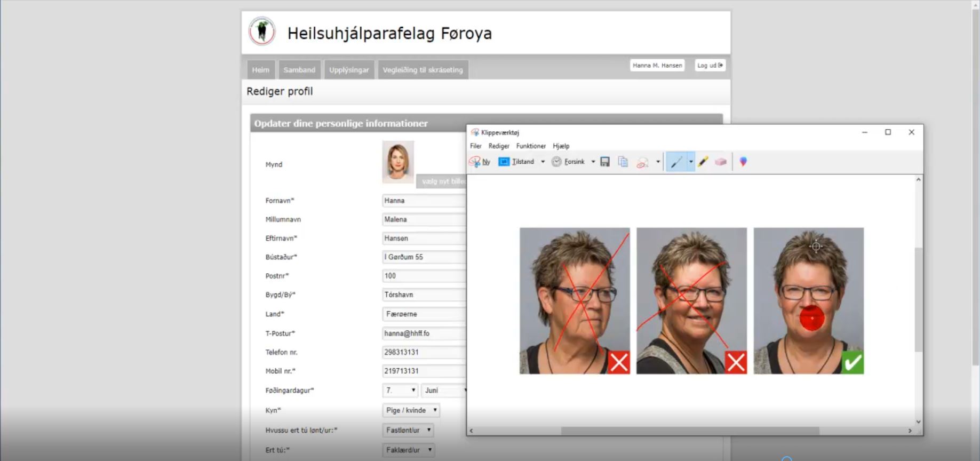Open the birth day dropdown showing 7.

(x=400, y=391)
